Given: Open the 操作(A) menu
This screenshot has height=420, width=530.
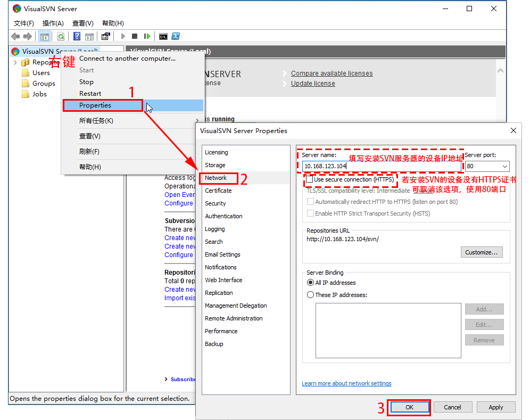Looking at the screenshot, I should 53,23.
